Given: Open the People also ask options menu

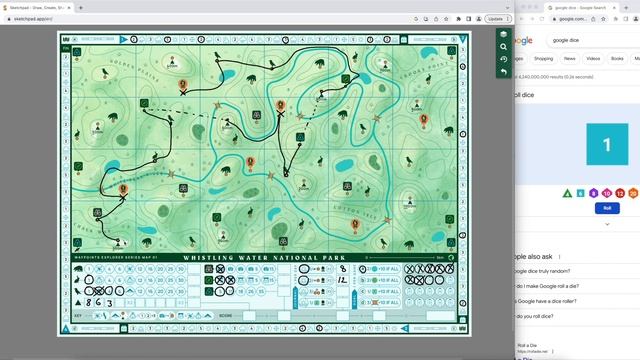Looking at the screenshot, I should coord(560,257).
